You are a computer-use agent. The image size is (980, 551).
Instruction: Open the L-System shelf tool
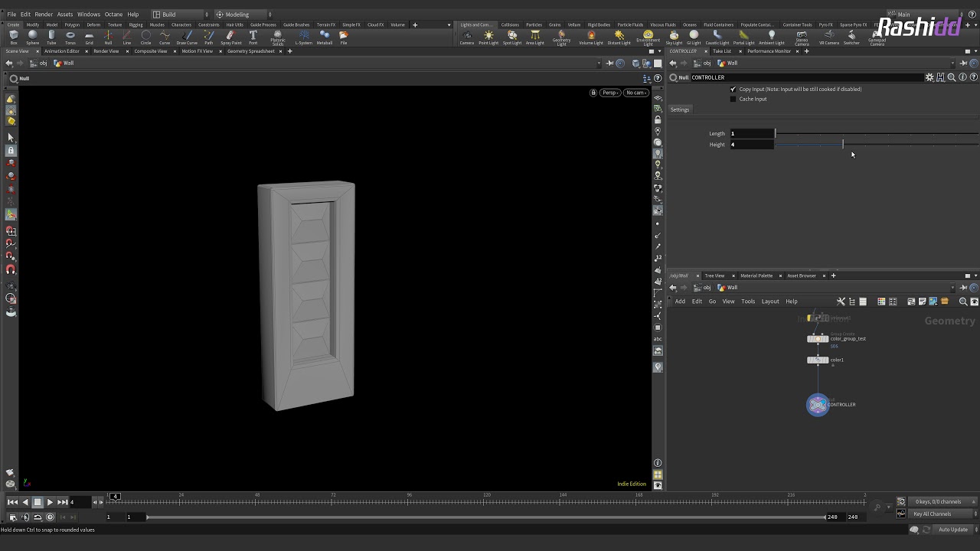(304, 37)
